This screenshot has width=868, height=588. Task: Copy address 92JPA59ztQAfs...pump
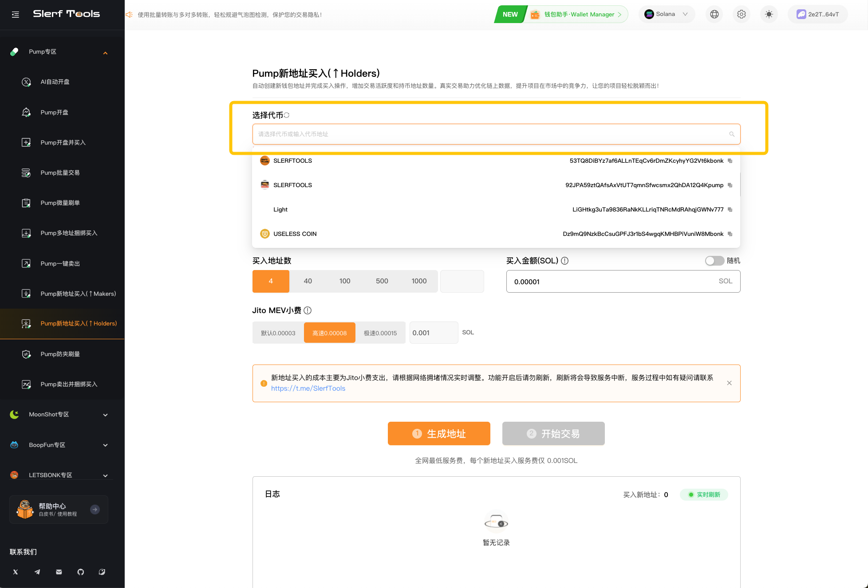(x=730, y=185)
